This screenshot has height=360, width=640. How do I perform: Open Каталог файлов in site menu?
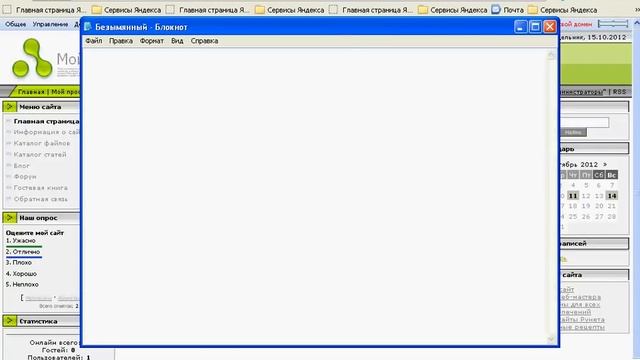[x=42, y=143]
